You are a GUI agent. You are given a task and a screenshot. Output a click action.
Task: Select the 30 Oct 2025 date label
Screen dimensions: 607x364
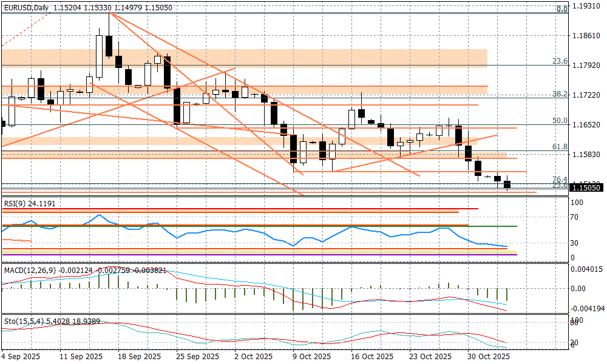point(488,356)
